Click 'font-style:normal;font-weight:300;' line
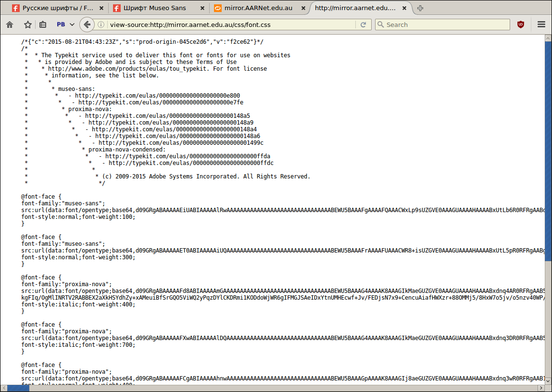Screen dimensions: 552x392 78,257
